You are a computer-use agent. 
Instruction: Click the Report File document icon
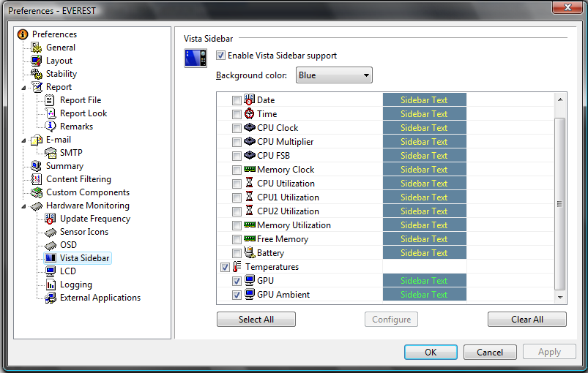point(51,100)
